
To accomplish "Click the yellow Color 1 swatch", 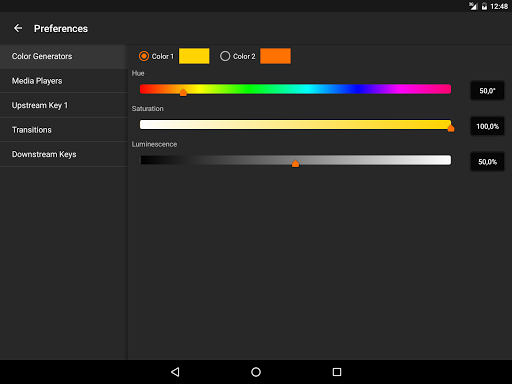I will (x=194, y=56).
